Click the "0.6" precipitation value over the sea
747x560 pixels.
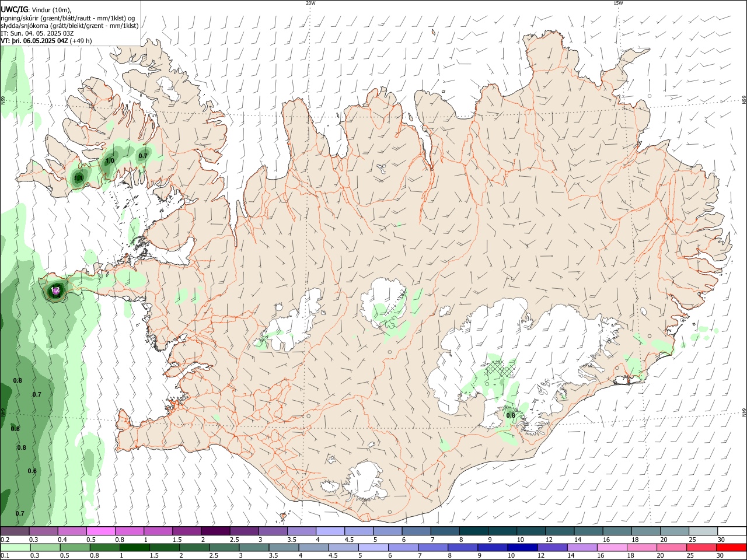point(32,471)
